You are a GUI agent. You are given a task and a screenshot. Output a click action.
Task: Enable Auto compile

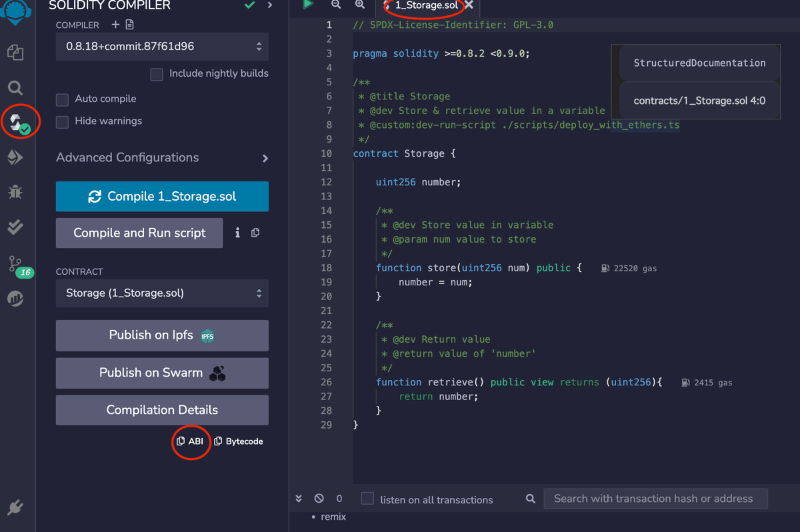62,99
